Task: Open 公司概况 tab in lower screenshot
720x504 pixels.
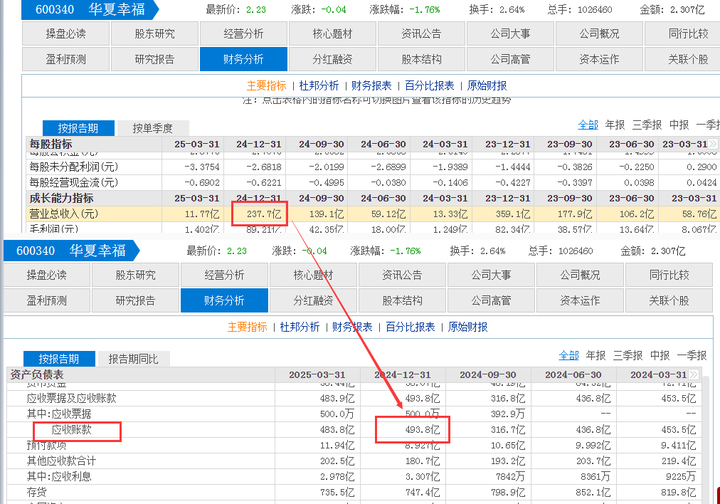Action: 580,275
